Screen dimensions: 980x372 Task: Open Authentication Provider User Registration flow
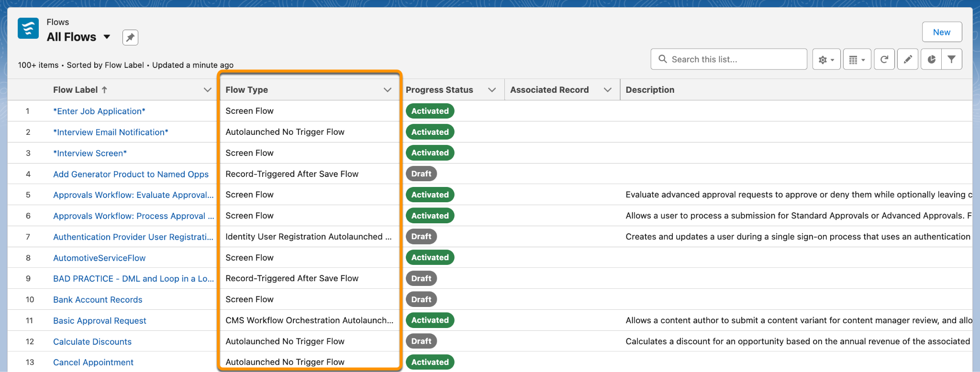(x=134, y=237)
